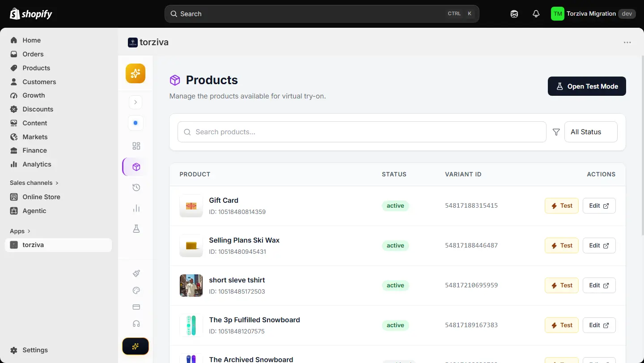Viewport: 644px width, 363px height.
Task: Test the Selling Plans Ski Wax product
Action: (x=562, y=246)
